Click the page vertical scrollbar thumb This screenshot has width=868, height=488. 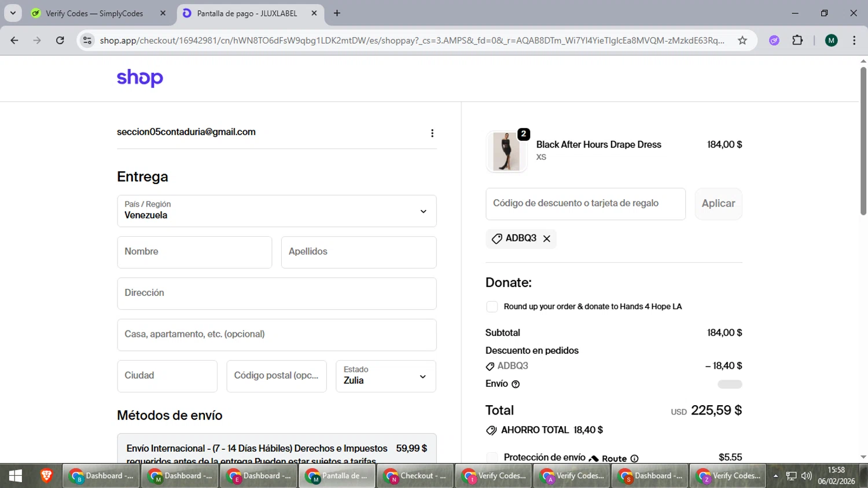[863, 141]
